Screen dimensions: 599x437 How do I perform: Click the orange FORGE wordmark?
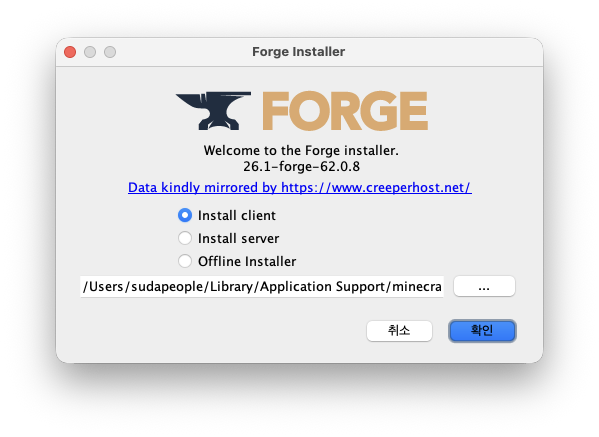pyautogui.click(x=345, y=111)
